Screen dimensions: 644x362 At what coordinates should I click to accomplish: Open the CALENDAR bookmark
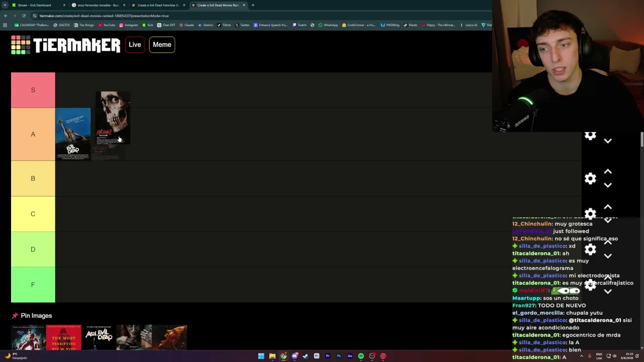(32, 25)
